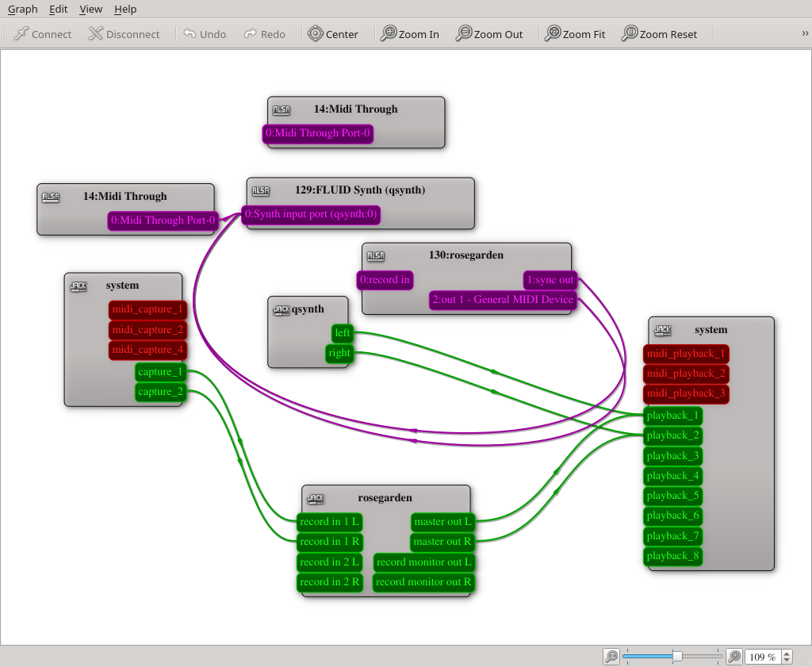Select the capture_2 audio port
The image size is (812, 667).
point(160,392)
